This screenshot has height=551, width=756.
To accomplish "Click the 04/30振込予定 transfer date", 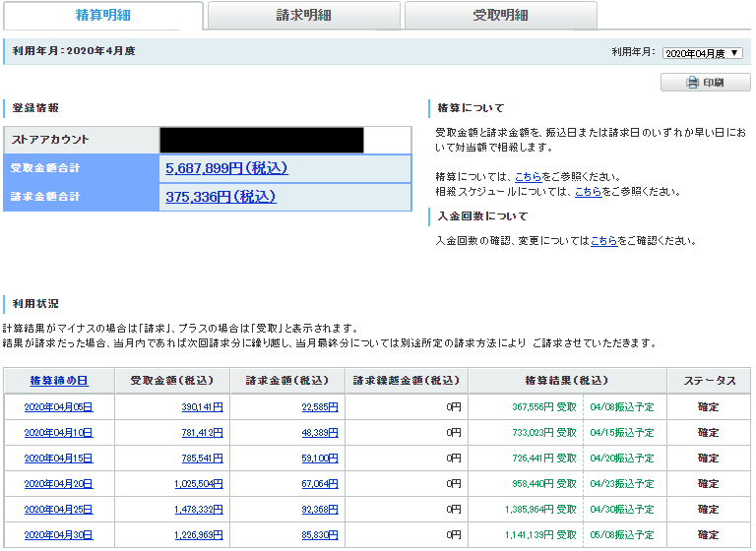I will click(622, 510).
